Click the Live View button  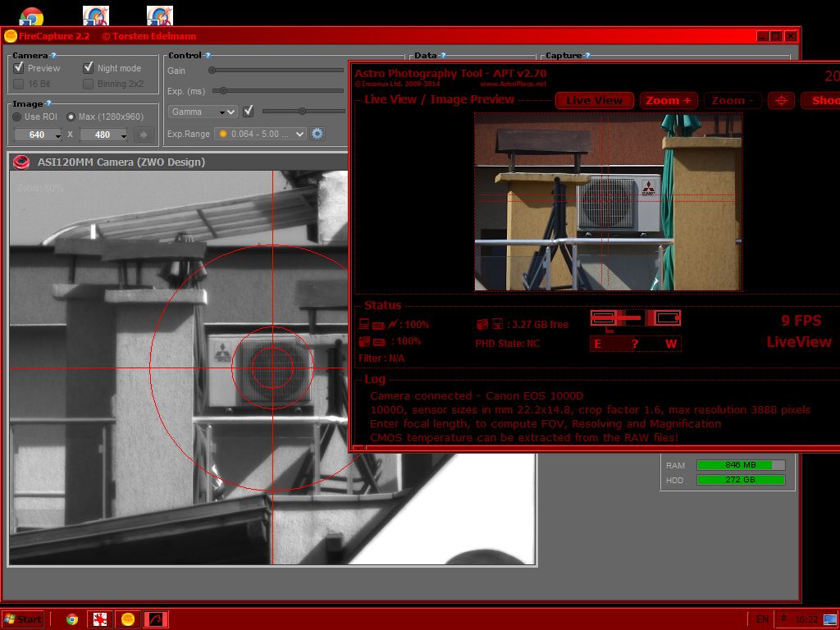(594, 100)
